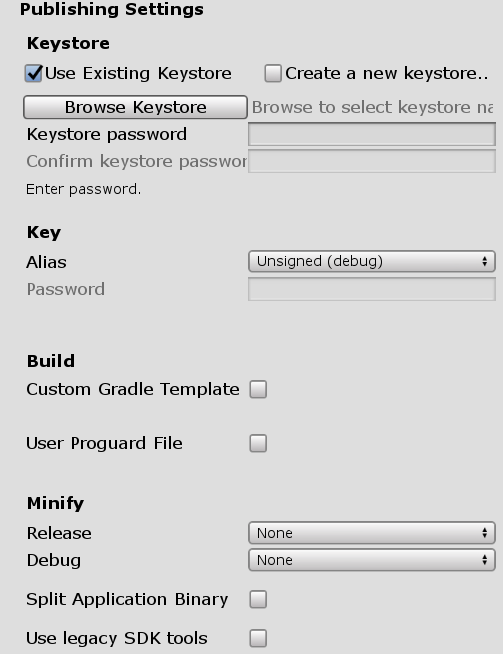Click the Key Password input field

pyautogui.click(x=372, y=289)
